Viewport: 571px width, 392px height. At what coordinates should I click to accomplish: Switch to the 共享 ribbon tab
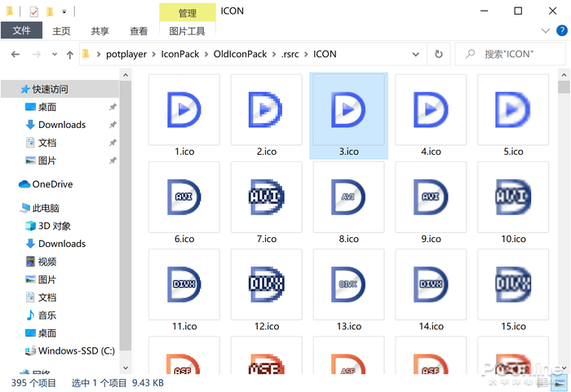point(100,31)
